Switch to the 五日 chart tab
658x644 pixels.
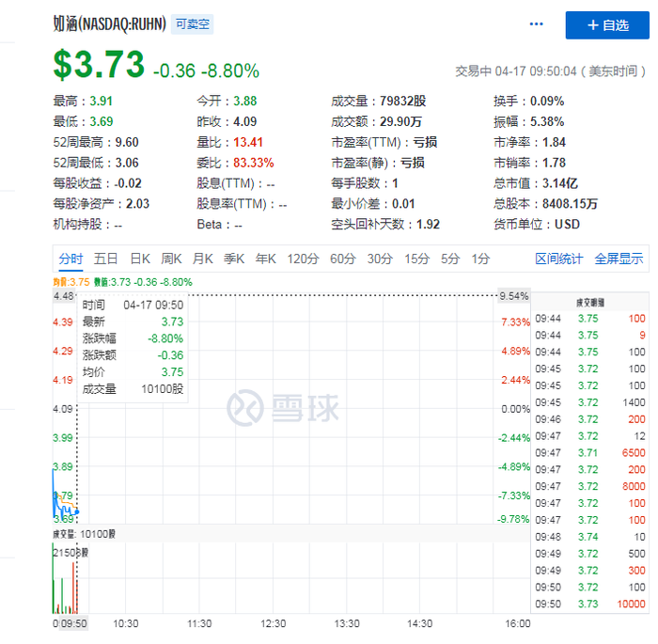point(105,259)
